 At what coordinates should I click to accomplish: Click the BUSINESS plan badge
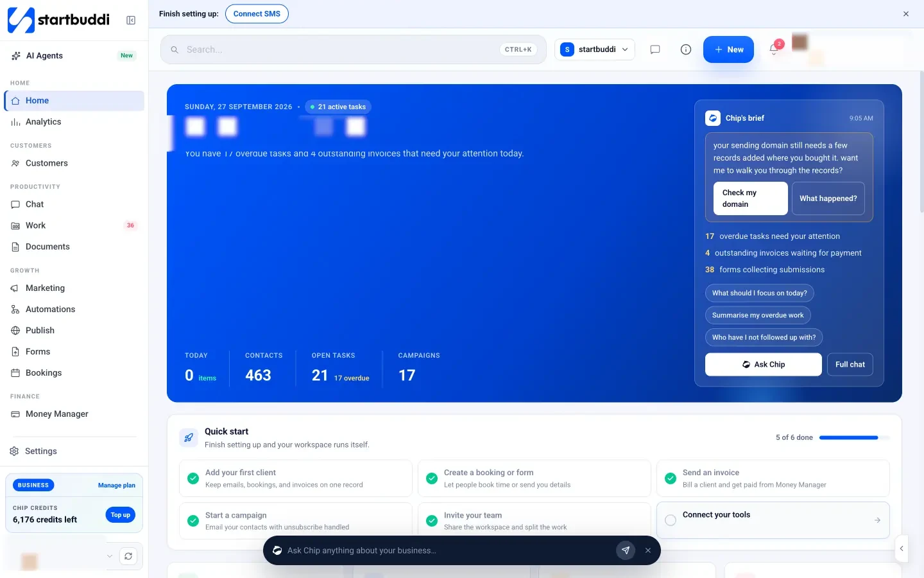coord(33,486)
